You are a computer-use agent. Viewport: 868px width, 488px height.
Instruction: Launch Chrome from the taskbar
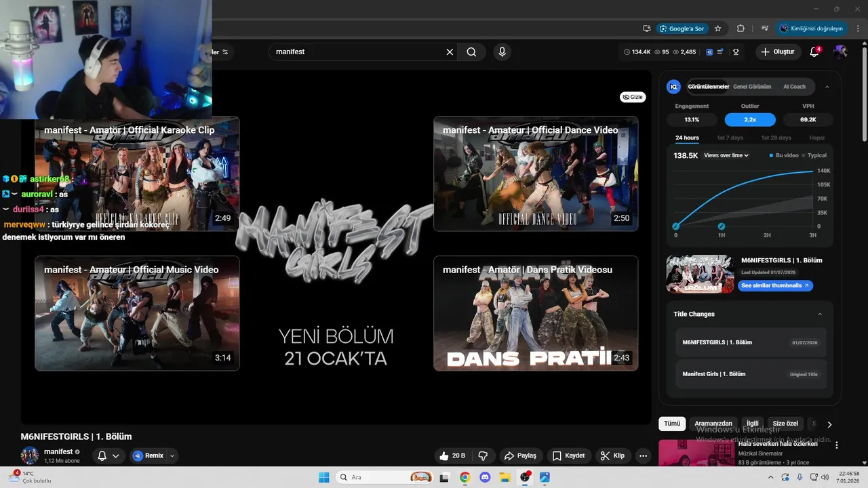click(x=465, y=477)
